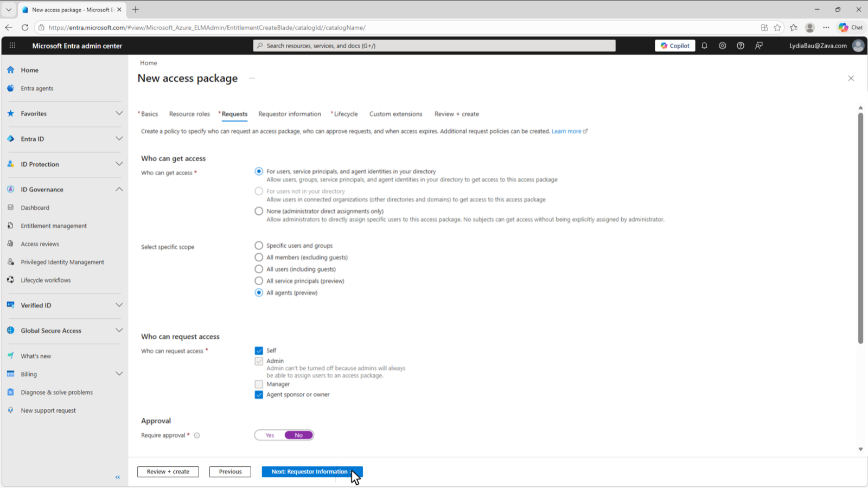Open the Entra agents icon
Viewport: 868px width, 488px height.
[10, 88]
